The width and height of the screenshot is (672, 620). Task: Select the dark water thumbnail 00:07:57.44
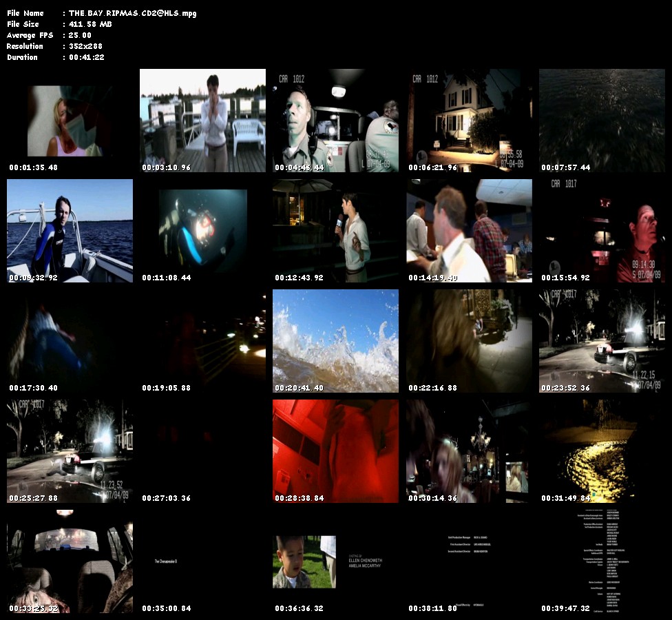click(602, 121)
